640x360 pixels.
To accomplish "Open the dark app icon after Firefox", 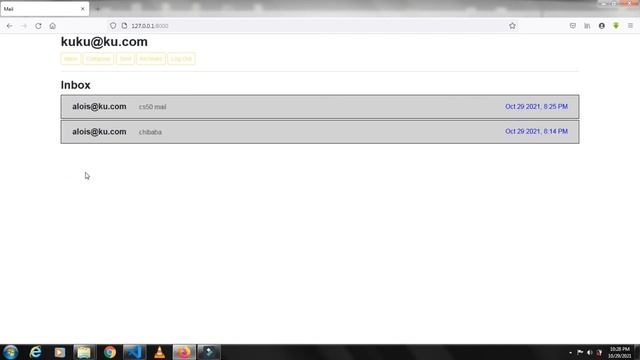I will [x=209, y=352].
